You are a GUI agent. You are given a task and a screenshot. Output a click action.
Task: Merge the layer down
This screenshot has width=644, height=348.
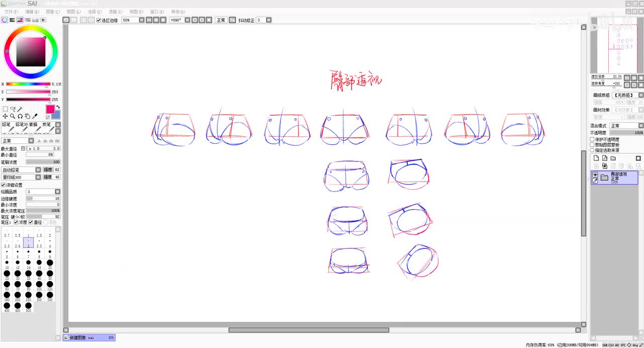point(605,166)
